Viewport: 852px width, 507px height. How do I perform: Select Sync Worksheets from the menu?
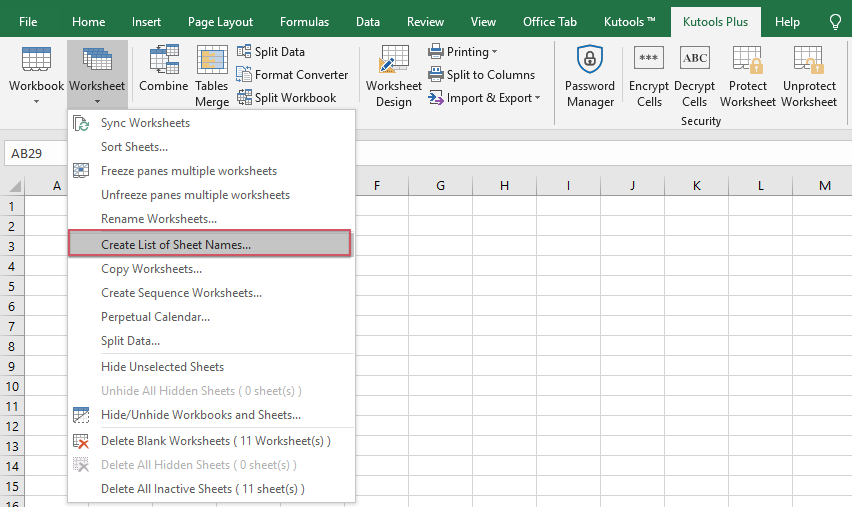tap(145, 123)
